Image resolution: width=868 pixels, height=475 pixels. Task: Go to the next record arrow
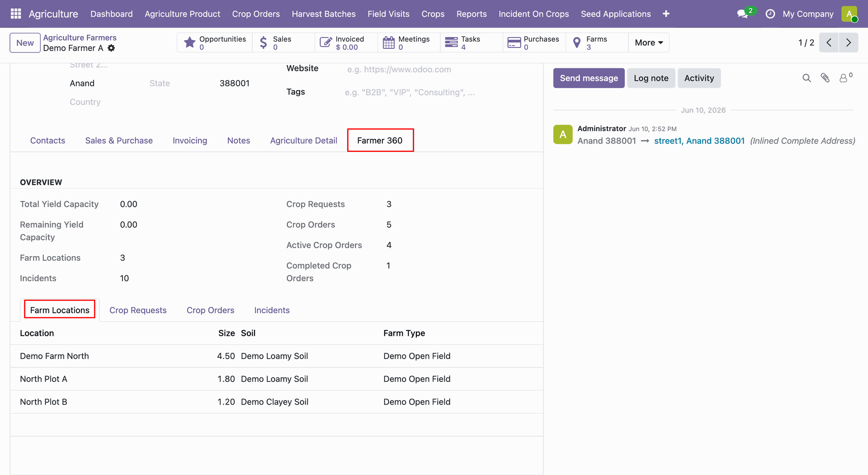tap(849, 42)
